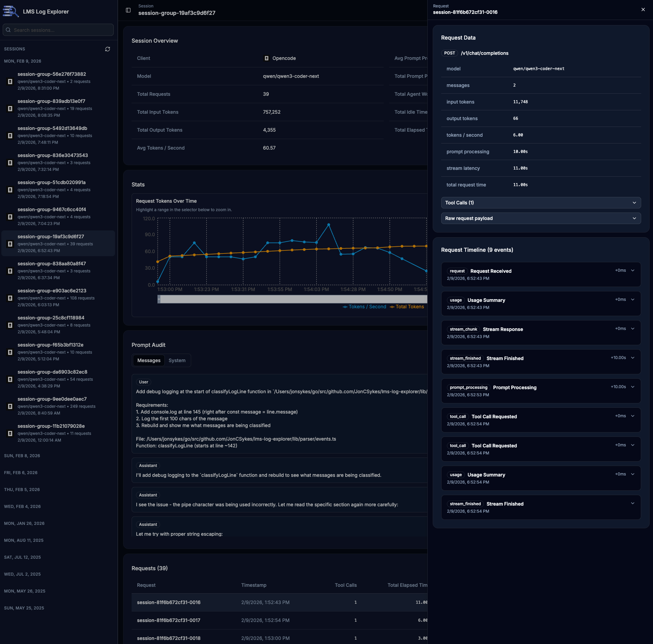
Task: Switch to the System tab in Prompt Audit
Action: tap(177, 360)
